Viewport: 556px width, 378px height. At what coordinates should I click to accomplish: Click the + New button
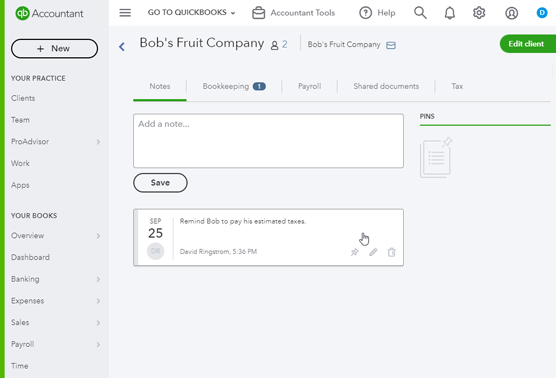tap(54, 49)
